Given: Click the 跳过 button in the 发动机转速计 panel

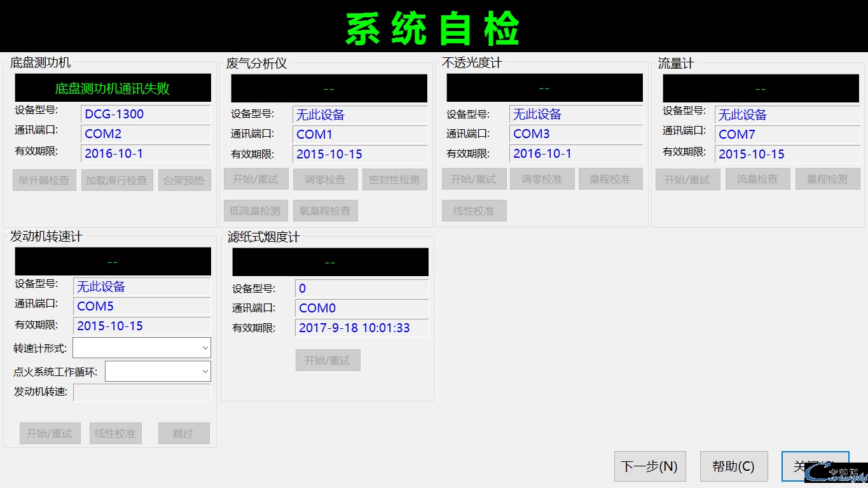Looking at the screenshot, I should tap(183, 433).
